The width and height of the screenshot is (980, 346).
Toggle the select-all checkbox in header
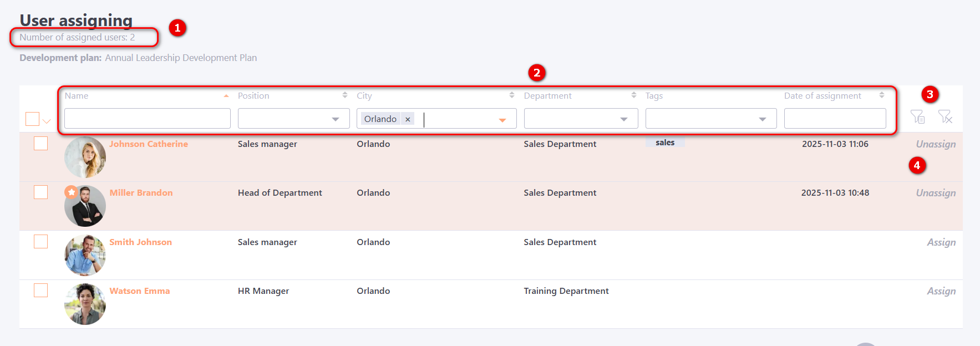pyautogui.click(x=32, y=119)
